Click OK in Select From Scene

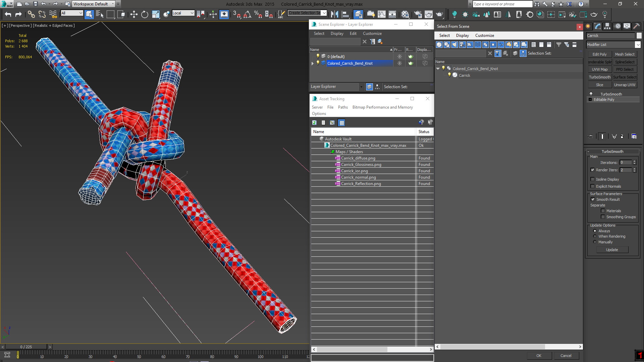tap(539, 356)
